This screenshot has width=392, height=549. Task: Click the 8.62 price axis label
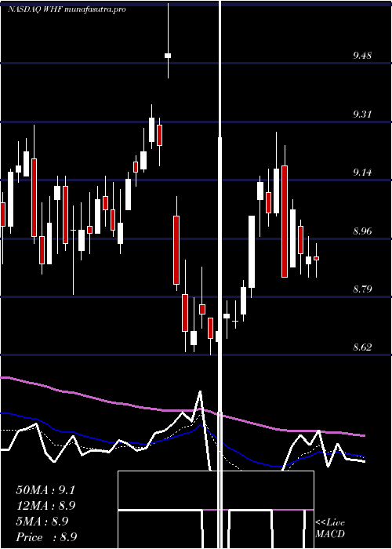click(x=362, y=347)
